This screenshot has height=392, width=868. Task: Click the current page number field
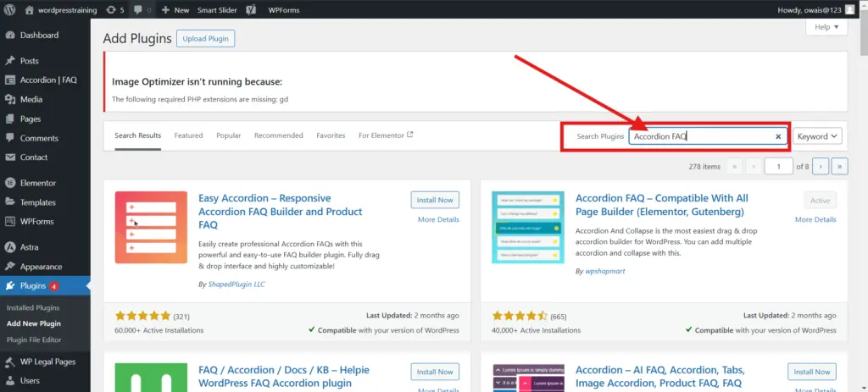(778, 167)
